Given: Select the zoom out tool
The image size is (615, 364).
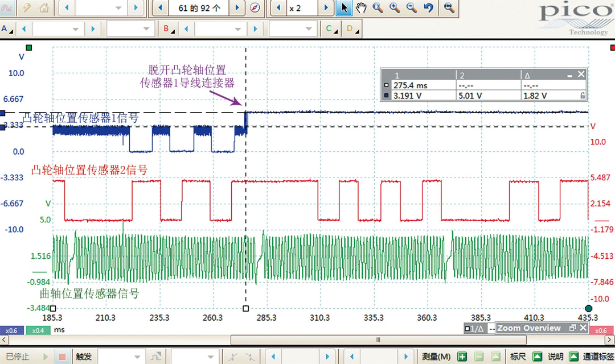Looking at the screenshot, I should point(412,7).
